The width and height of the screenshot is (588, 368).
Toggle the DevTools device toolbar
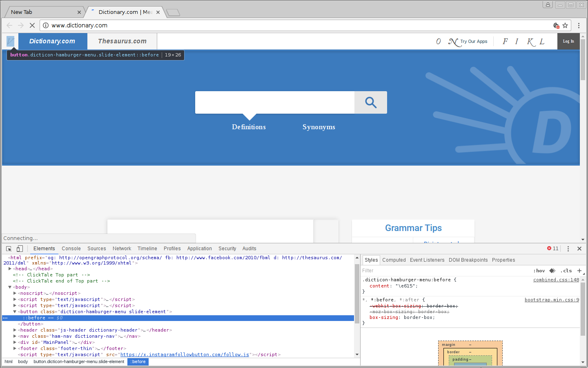coord(20,249)
